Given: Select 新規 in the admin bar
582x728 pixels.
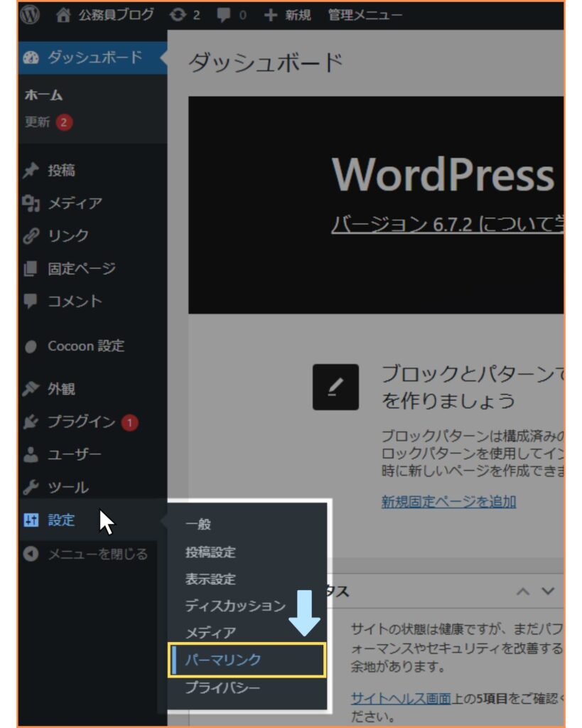Looking at the screenshot, I should (298, 15).
